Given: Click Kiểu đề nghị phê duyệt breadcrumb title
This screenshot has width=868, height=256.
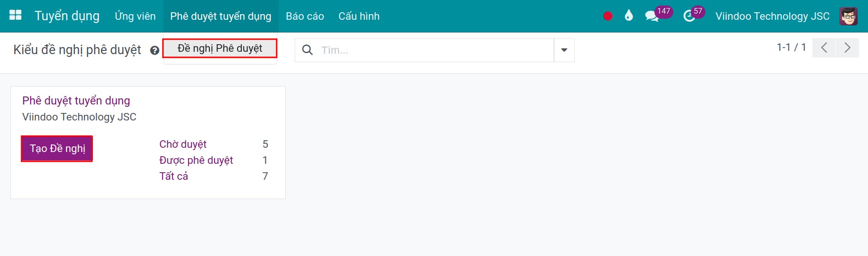Looking at the screenshot, I should [x=77, y=50].
